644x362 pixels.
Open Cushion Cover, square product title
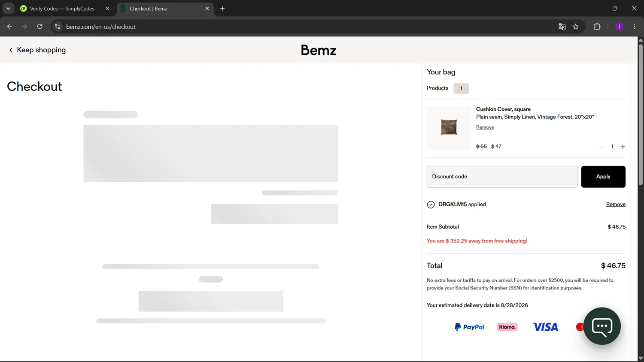tap(503, 109)
